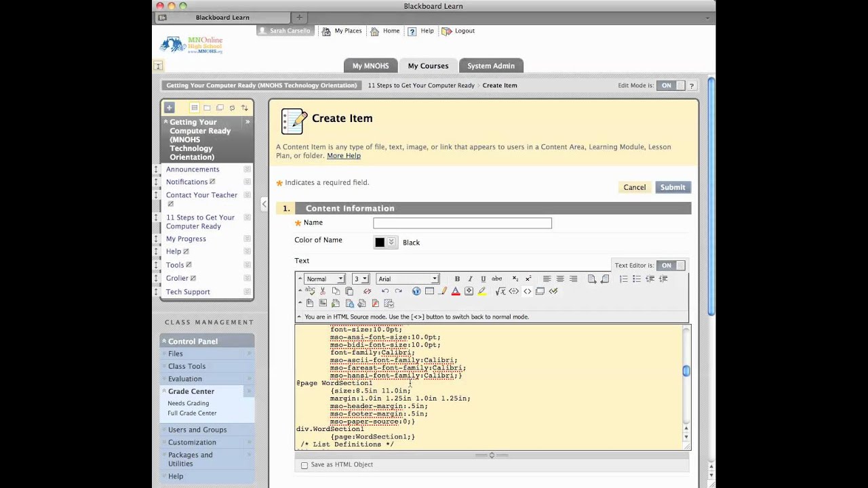Viewport: 868px width, 488px height.
Task: Open the math equation editor
Action: click(x=500, y=291)
